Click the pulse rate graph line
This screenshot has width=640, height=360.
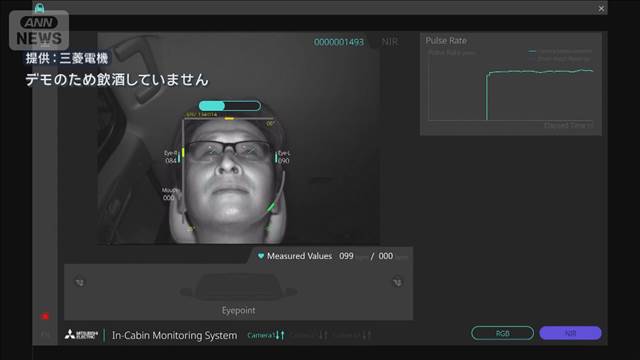tap(539, 72)
